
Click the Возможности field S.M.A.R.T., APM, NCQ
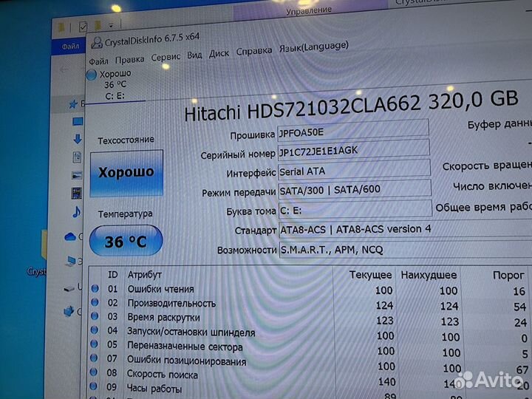coord(405,250)
